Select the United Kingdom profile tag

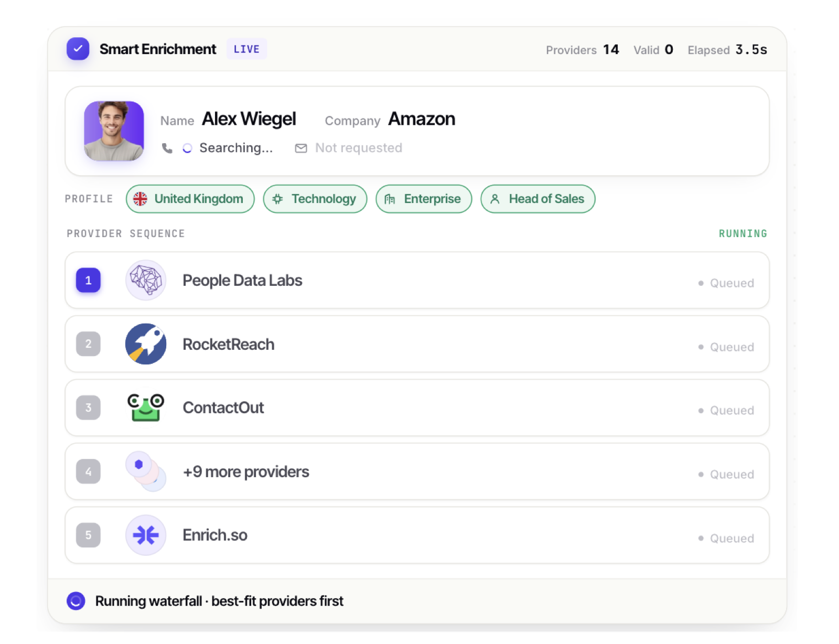point(190,199)
